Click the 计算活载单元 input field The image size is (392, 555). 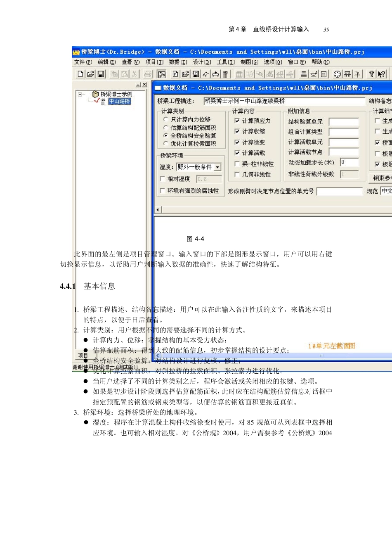click(x=344, y=142)
